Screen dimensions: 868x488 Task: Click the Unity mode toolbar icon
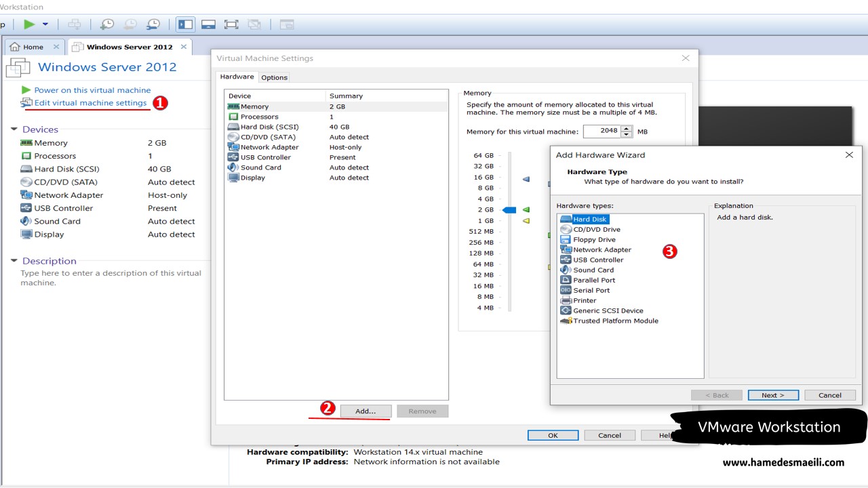[x=254, y=24]
